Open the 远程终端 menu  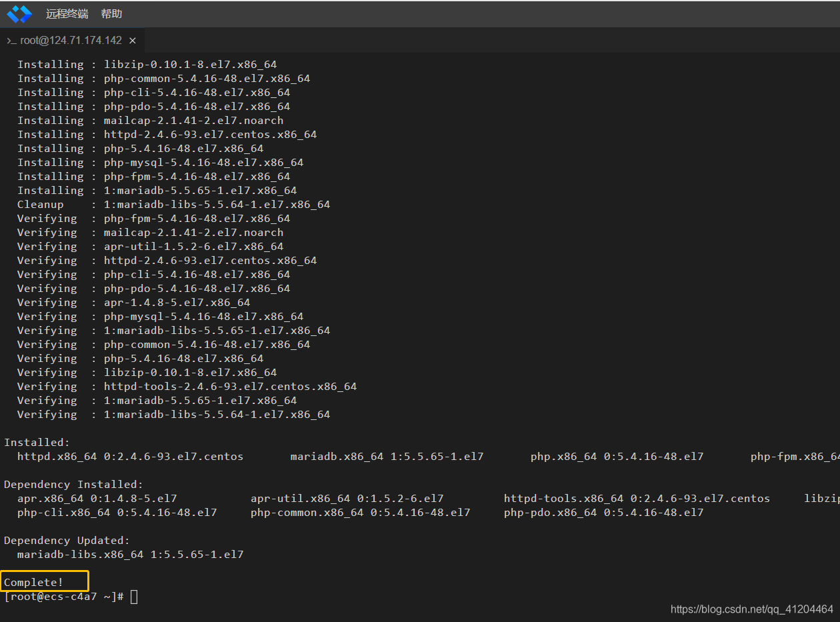click(x=67, y=14)
